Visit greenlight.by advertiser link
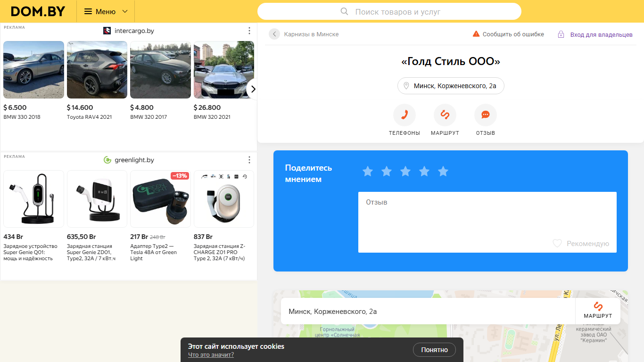The height and width of the screenshot is (362, 644). [x=134, y=160]
